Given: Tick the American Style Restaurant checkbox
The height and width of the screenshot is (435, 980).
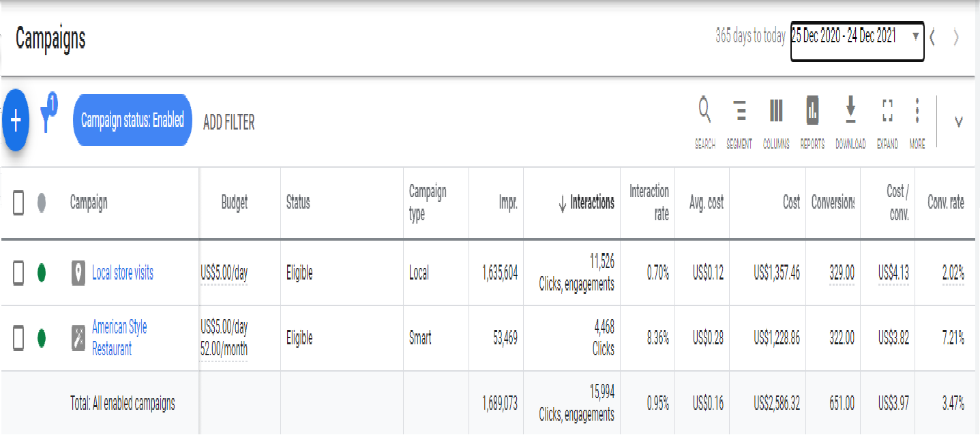Looking at the screenshot, I should click(x=18, y=338).
